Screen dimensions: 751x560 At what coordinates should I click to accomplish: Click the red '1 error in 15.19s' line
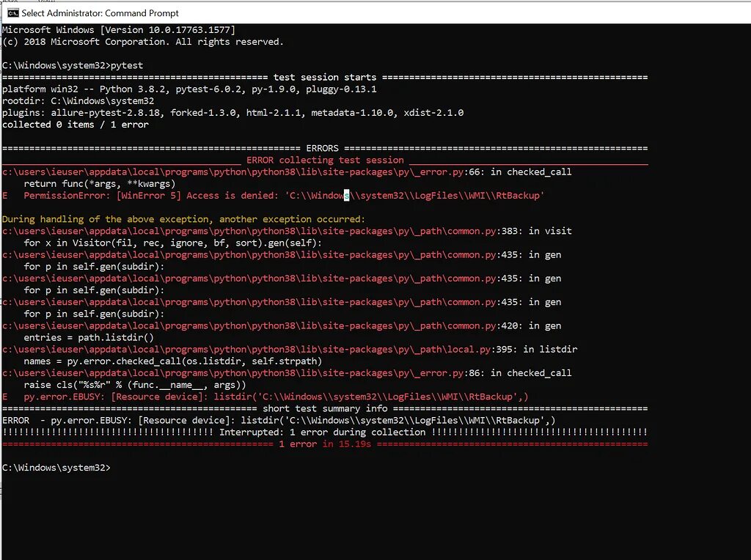click(325, 444)
